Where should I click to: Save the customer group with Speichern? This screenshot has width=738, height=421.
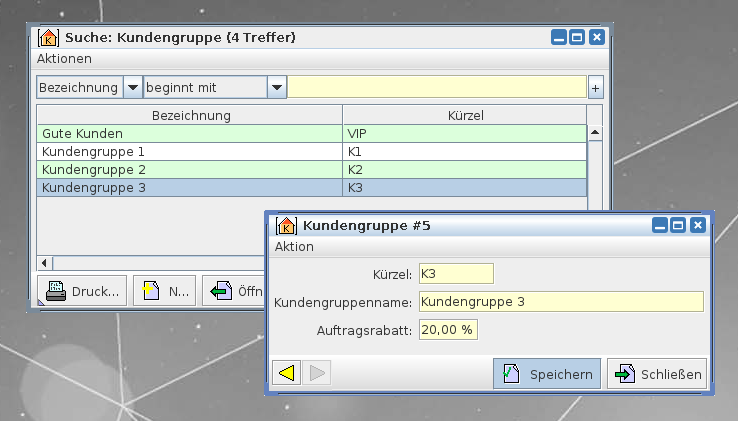pyautogui.click(x=547, y=374)
